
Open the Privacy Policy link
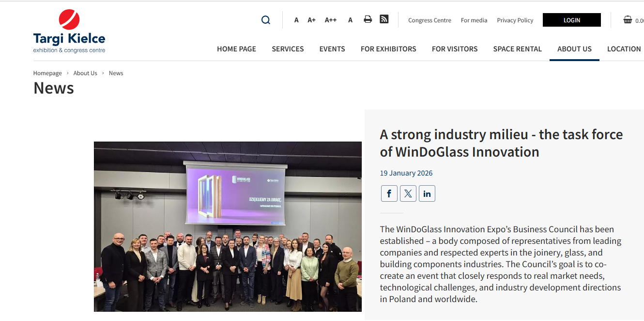[x=515, y=20]
